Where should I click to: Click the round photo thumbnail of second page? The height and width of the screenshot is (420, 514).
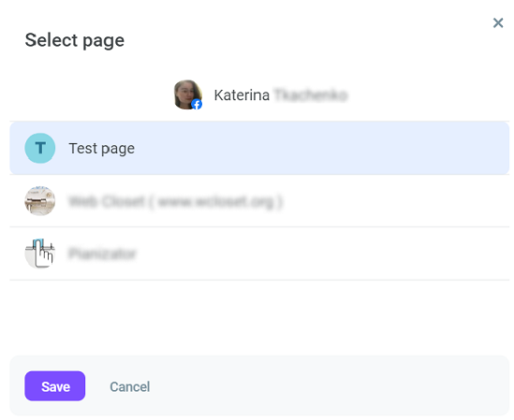click(40, 201)
